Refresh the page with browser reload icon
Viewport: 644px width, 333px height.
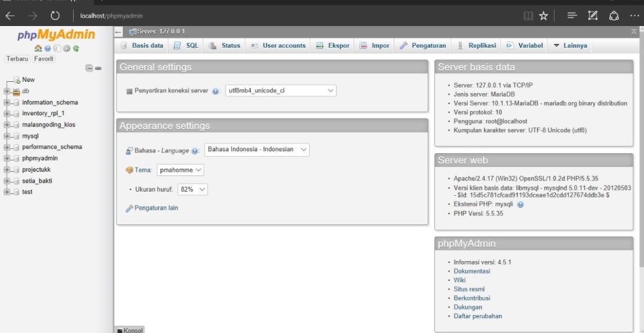coord(55,16)
